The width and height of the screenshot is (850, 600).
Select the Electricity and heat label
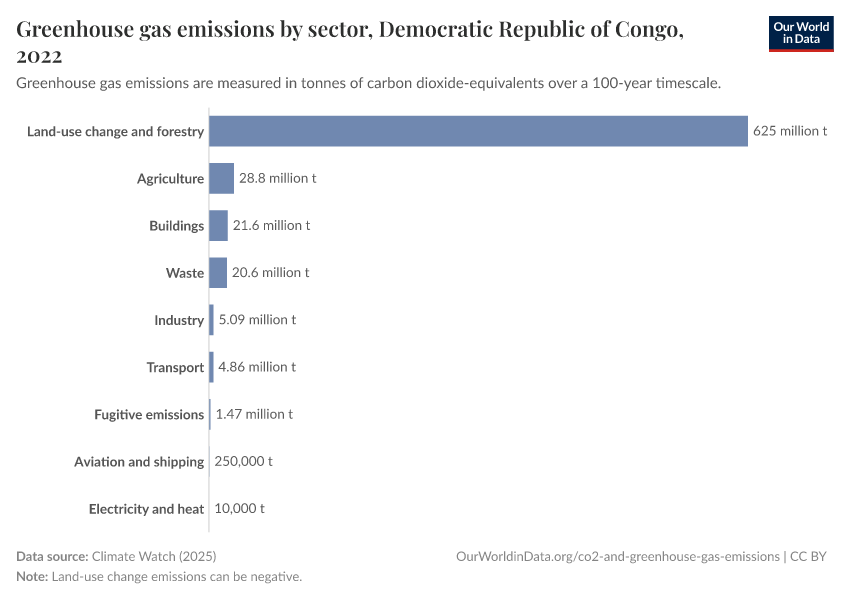click(x=146, y=508)
